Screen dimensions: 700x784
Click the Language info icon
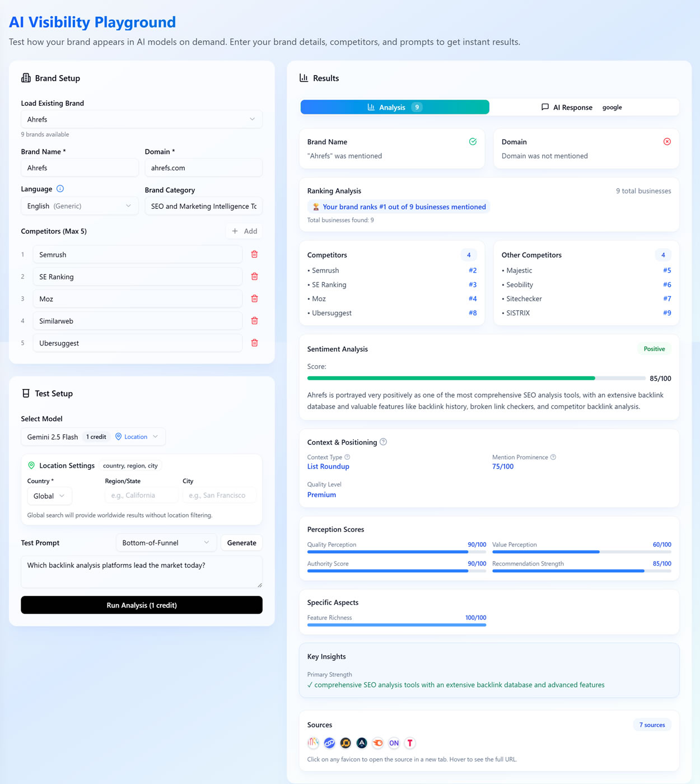click(60, 189)
